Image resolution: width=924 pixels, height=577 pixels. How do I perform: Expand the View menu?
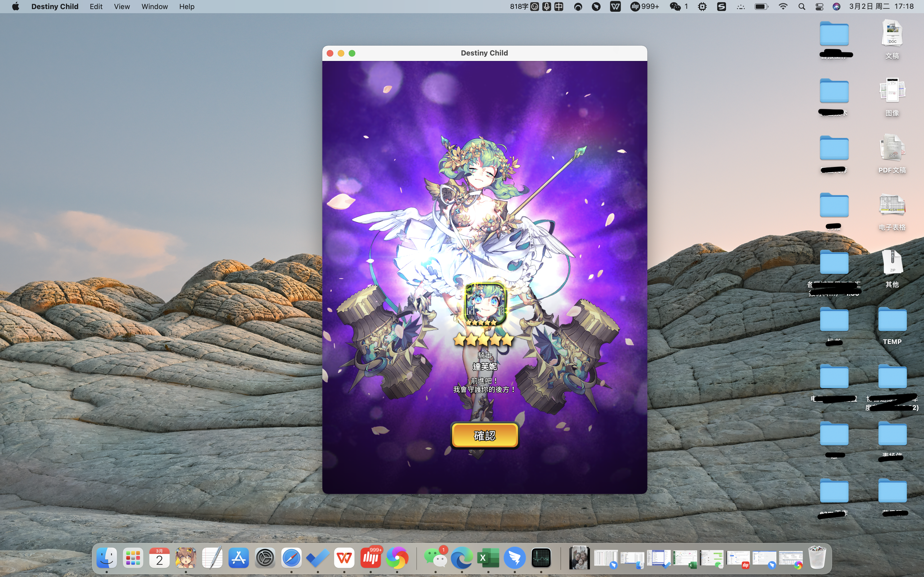[122, 7]
